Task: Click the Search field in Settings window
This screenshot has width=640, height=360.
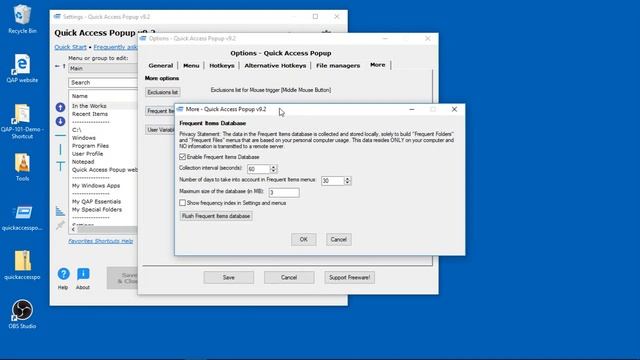Action: pos(103,83)
